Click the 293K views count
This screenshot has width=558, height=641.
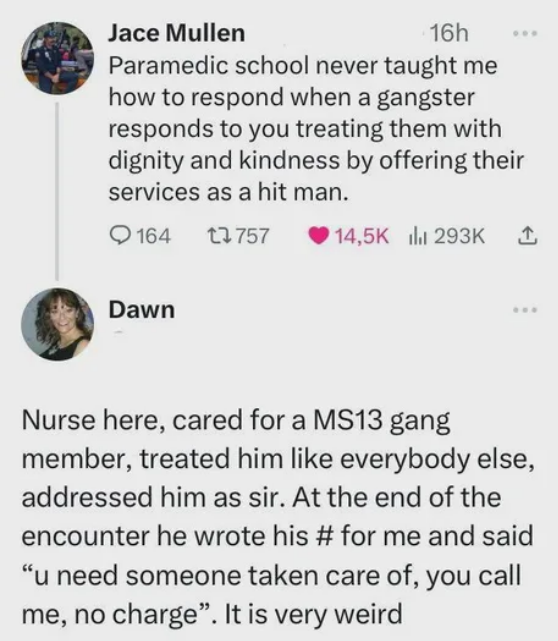pos(459,236)
